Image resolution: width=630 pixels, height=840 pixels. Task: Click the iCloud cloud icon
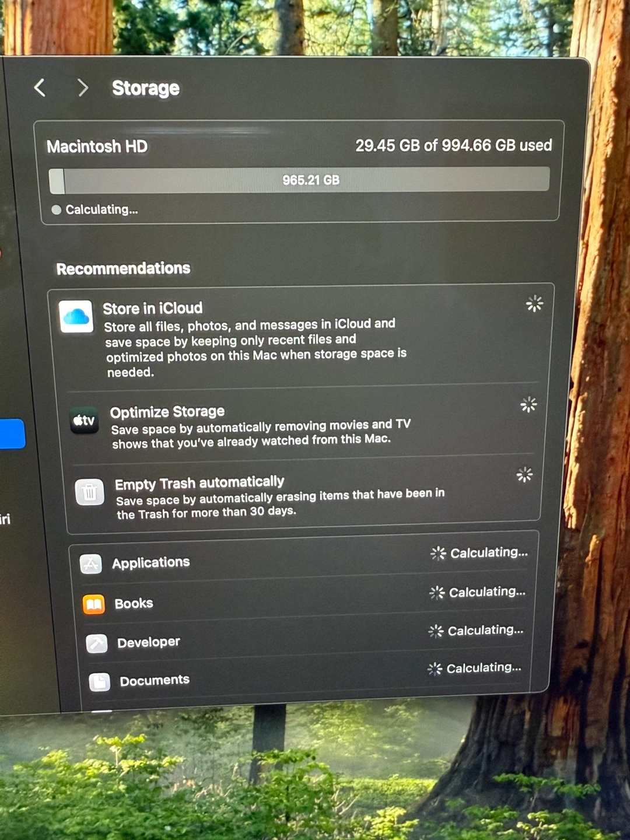point(76,317)
